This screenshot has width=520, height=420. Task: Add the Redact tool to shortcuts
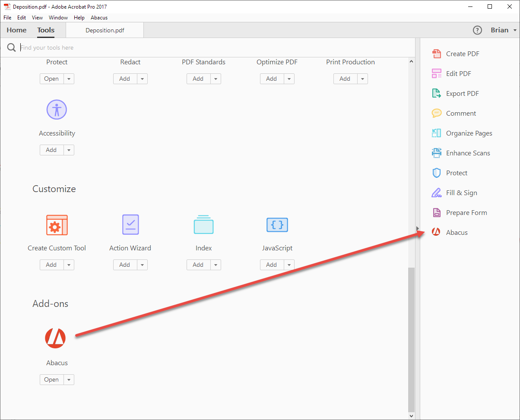[x=124, y=79]
